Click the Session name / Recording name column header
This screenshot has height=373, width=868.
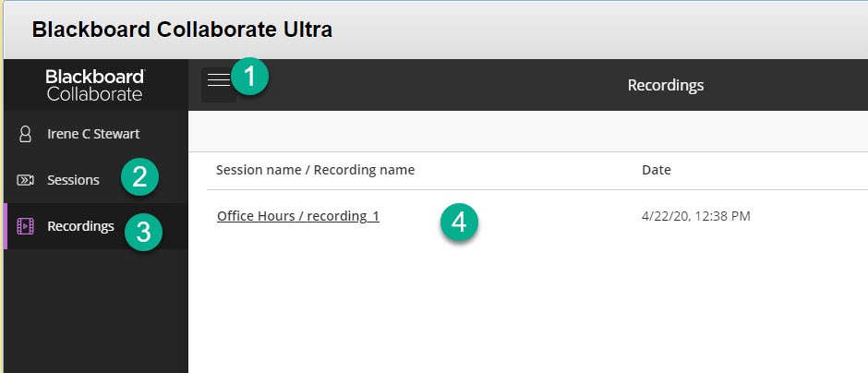point(315,170)
